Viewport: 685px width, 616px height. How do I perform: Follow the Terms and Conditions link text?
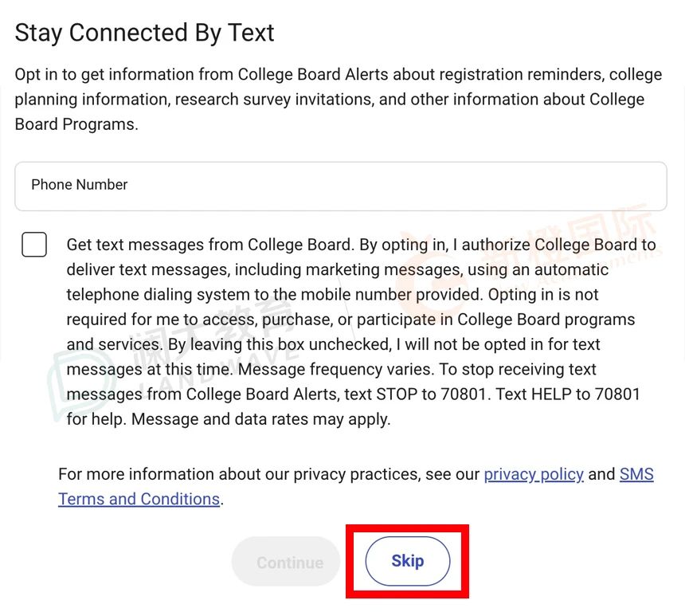click(139, 500)
